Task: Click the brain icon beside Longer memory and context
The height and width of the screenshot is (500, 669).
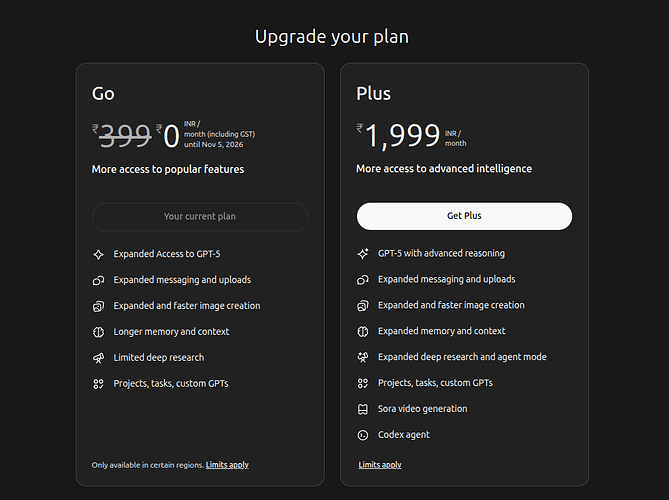Action: (98, 332)
